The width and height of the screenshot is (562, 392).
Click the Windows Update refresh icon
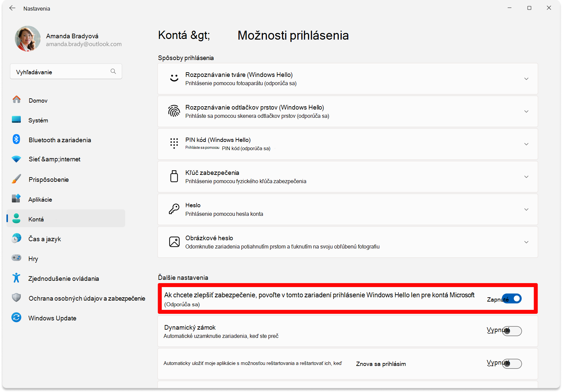tap(16, 317)
